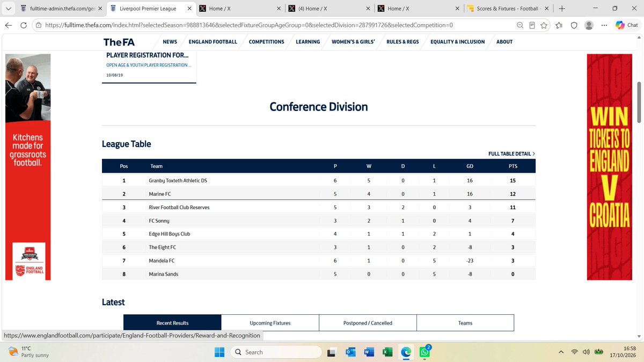644x362 pixels.
Task: Click River Football Club Reserves team name
Action: point(179,208)
